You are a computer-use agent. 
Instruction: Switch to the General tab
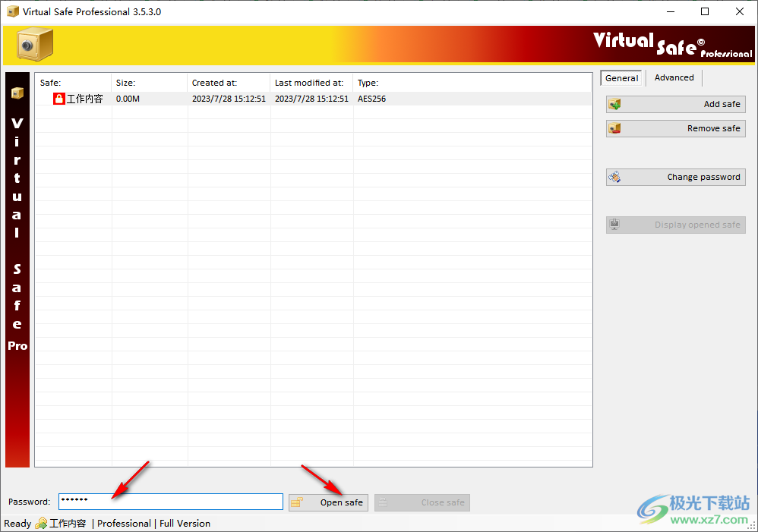pos(621,78)
